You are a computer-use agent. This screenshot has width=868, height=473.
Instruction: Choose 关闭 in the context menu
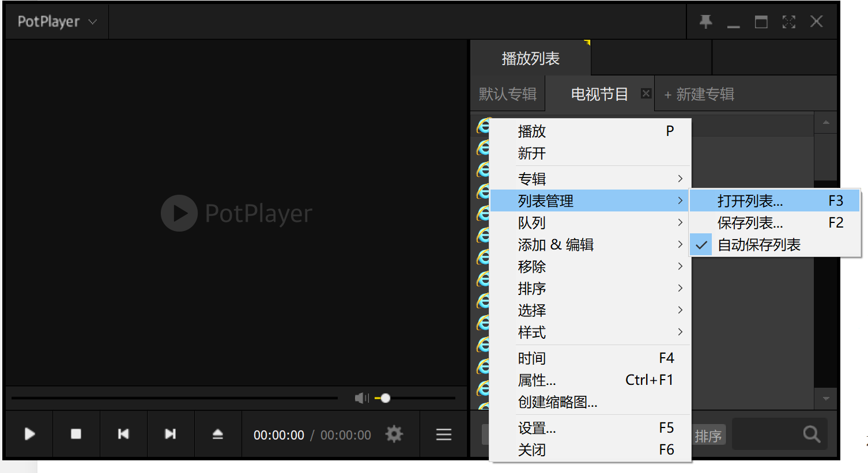(590, 450)
